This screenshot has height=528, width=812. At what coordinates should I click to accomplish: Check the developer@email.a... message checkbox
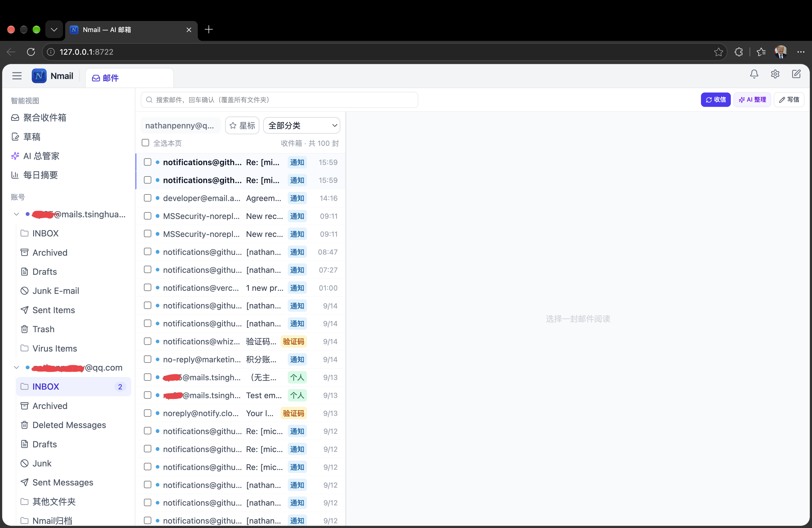147,198
